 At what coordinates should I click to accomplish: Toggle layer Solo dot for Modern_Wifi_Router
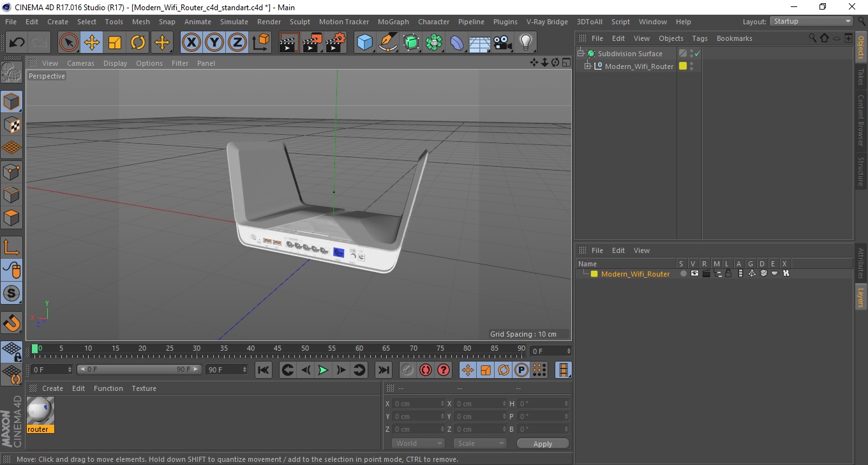click(683, 273)
